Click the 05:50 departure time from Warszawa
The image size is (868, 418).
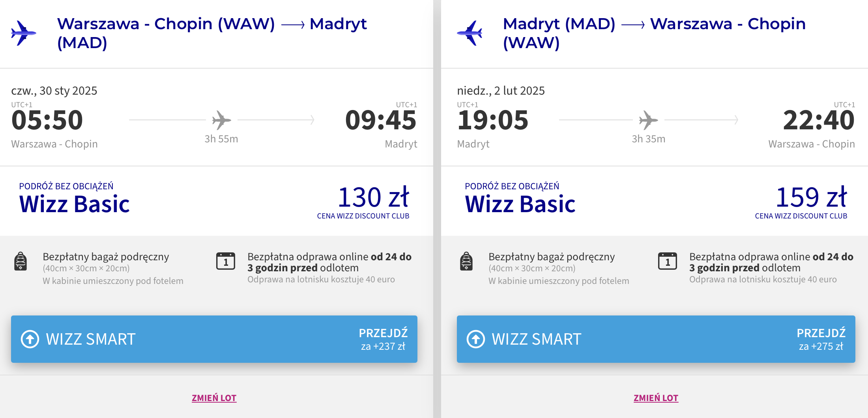click(47, 120)
